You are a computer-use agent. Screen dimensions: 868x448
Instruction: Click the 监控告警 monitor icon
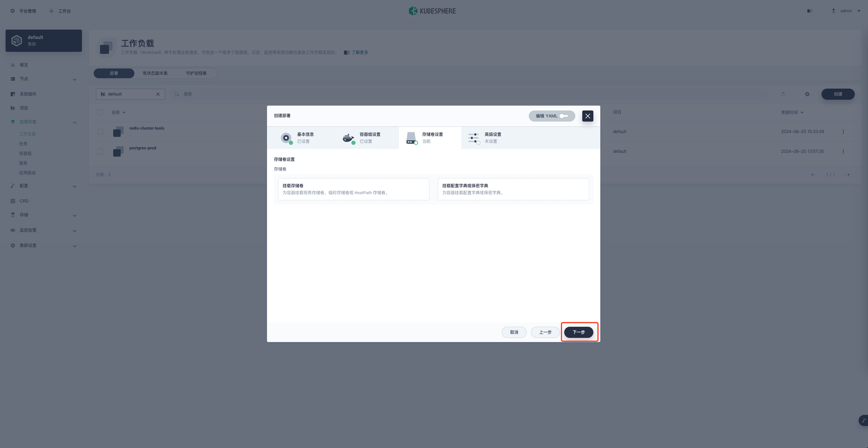[x=13, y=230]
